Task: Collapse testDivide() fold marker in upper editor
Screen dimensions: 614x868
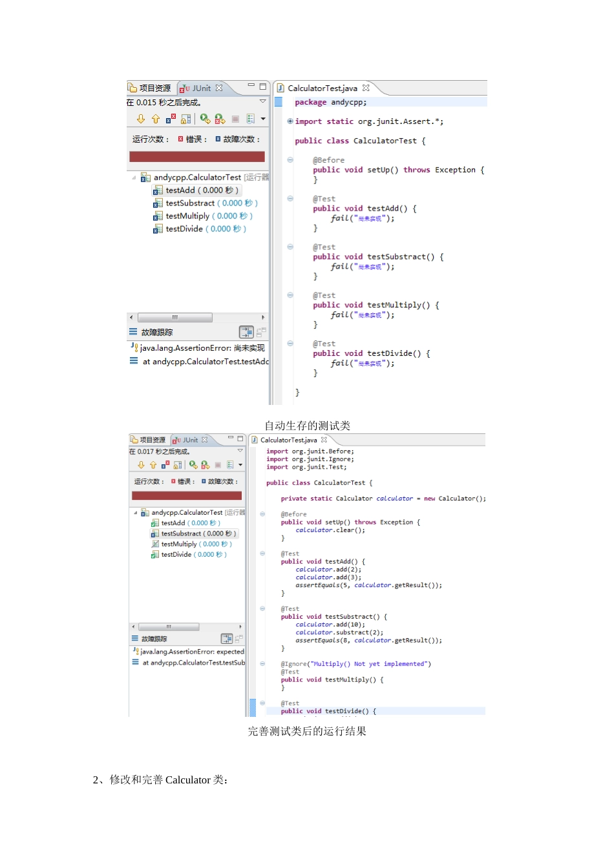Action: coord(290,344)
